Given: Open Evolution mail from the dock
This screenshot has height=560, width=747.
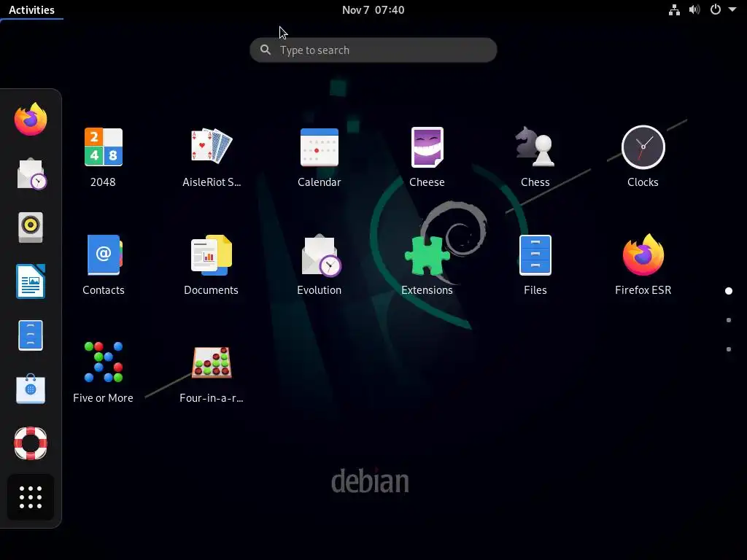Looking at the screenshot, I should pyautogui.click(x=31, y=174).
